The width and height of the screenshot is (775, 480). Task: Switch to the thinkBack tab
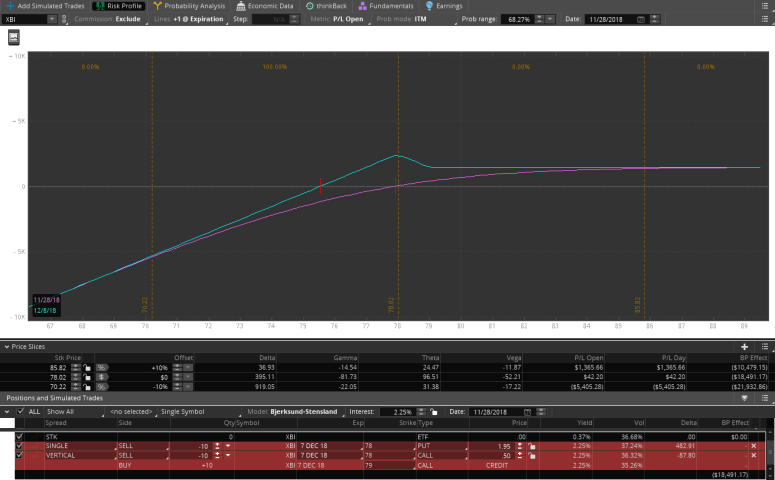point(326,6)
